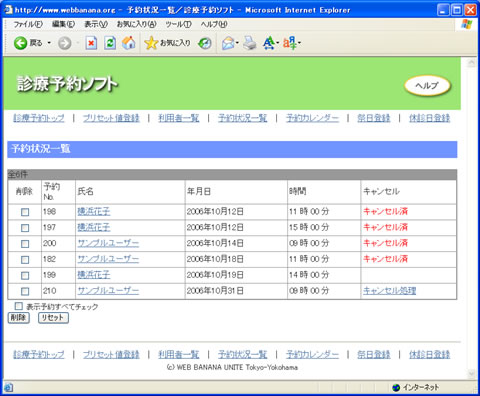
Task: Click the oval ヘルプ button in header
Action: point(427,86)
